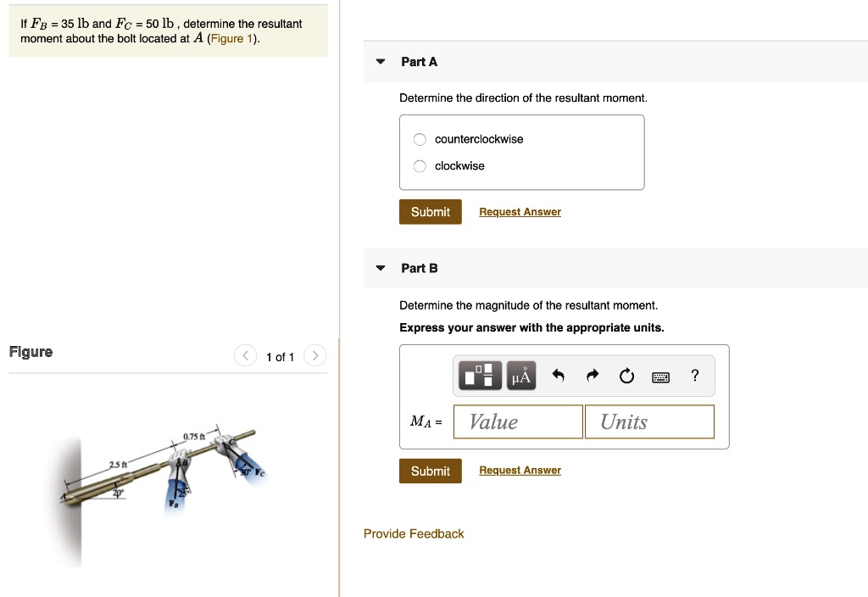The width and height of the screenshot is (868, 597).
Task: Select the clockwise radio option
Action: [x=420, y=166]
